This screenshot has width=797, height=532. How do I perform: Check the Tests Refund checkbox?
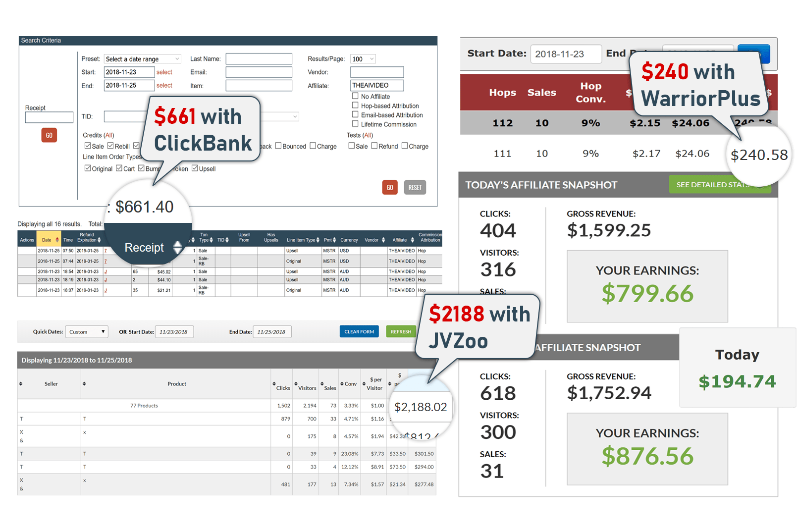374,146
